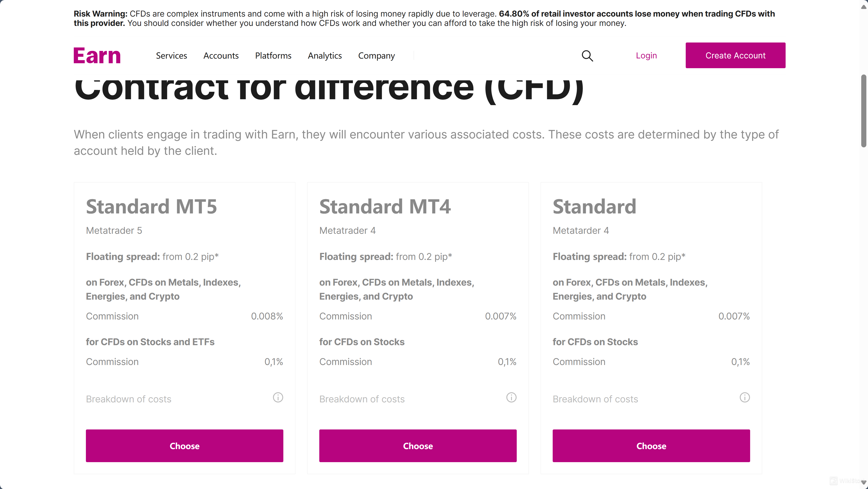Click the Earn logo

click(97, 56)
